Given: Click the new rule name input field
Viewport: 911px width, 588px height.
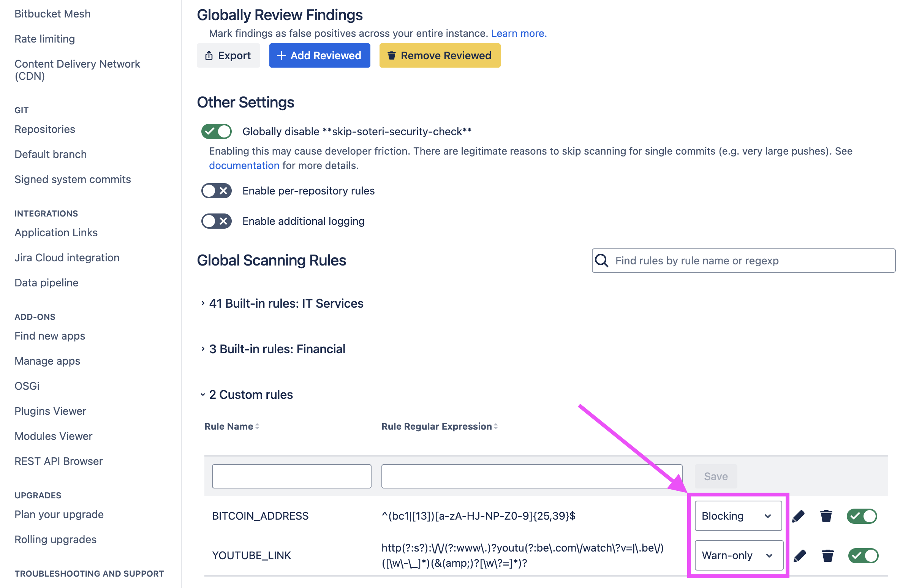Looking at the screenshot, I should 292,476.
